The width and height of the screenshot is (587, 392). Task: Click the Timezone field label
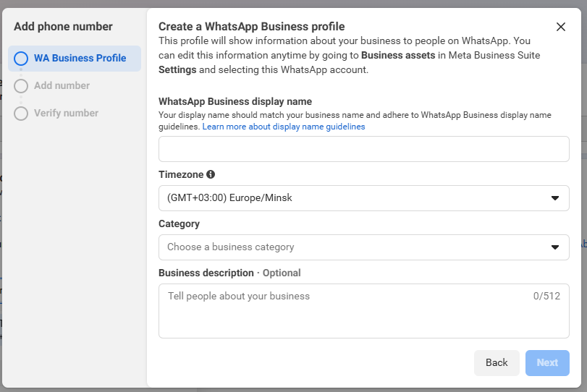coord(181,175)
